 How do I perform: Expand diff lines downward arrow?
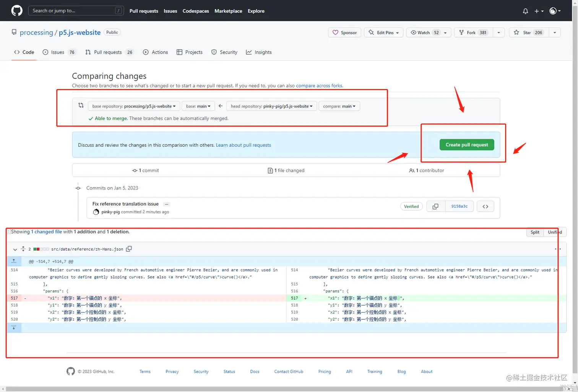point(14,328)
